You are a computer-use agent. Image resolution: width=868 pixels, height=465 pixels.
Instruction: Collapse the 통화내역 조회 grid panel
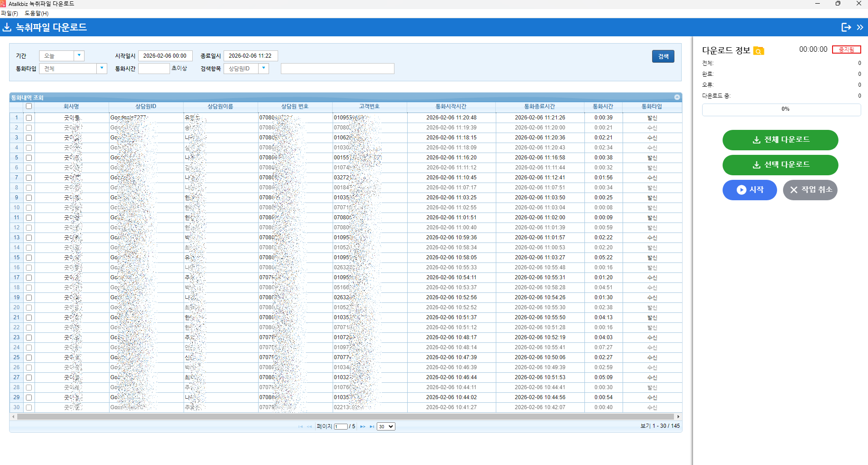[677, 97]
